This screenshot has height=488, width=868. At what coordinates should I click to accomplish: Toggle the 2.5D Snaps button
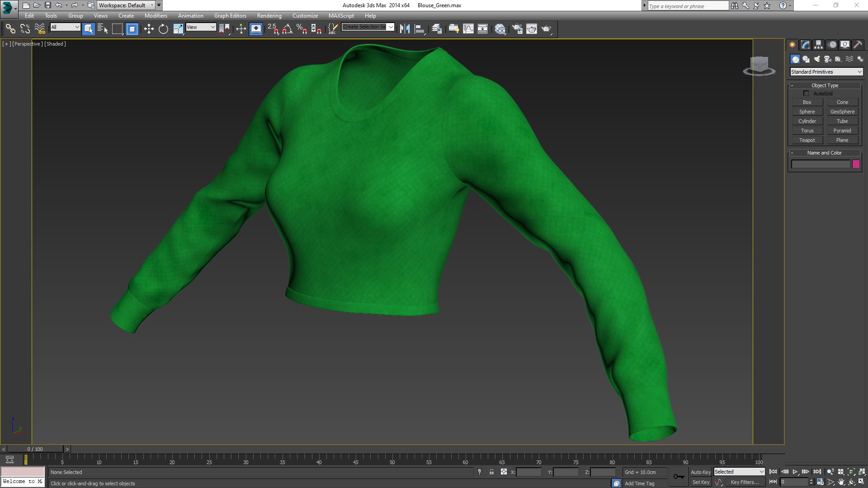pos(273,29)
